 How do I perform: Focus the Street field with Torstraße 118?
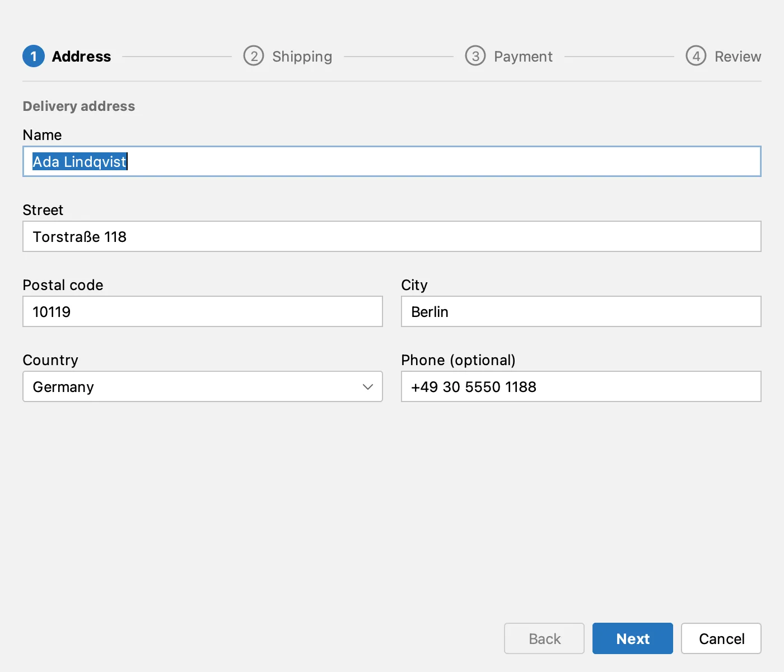[392, 236]
